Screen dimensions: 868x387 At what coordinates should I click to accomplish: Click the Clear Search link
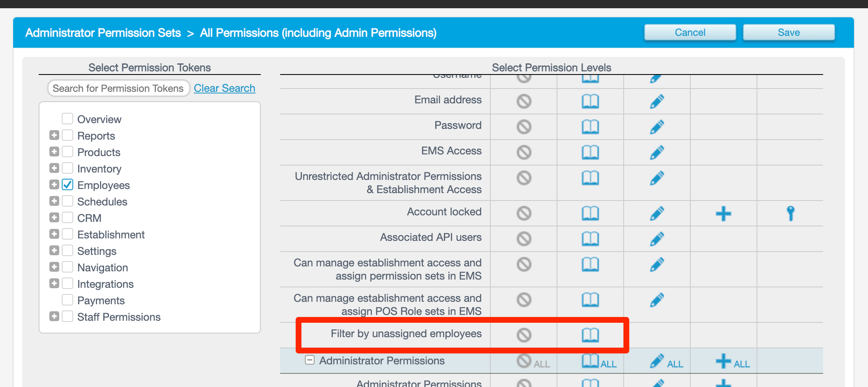[x=224, y=88]
